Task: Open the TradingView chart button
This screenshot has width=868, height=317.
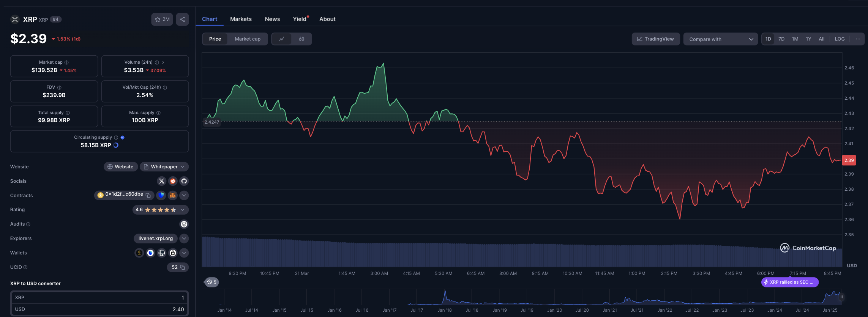Action: click(x=656, y=39)
